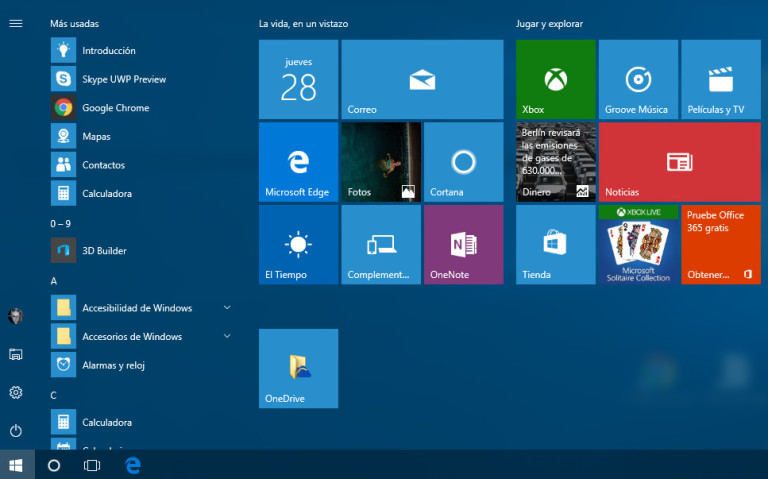The image size is (768, 479).
Task: Open Task View on the taskbar
Action: [x=92, y=465]
